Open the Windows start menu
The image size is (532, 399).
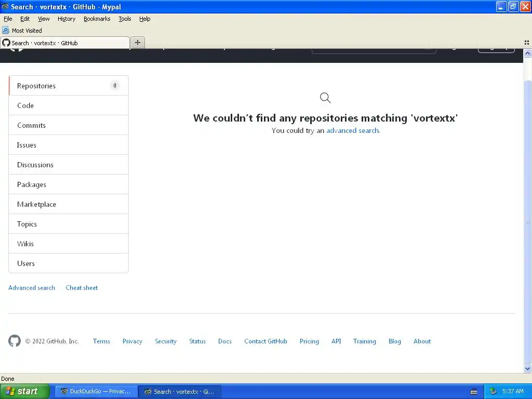tap(24, 391)
